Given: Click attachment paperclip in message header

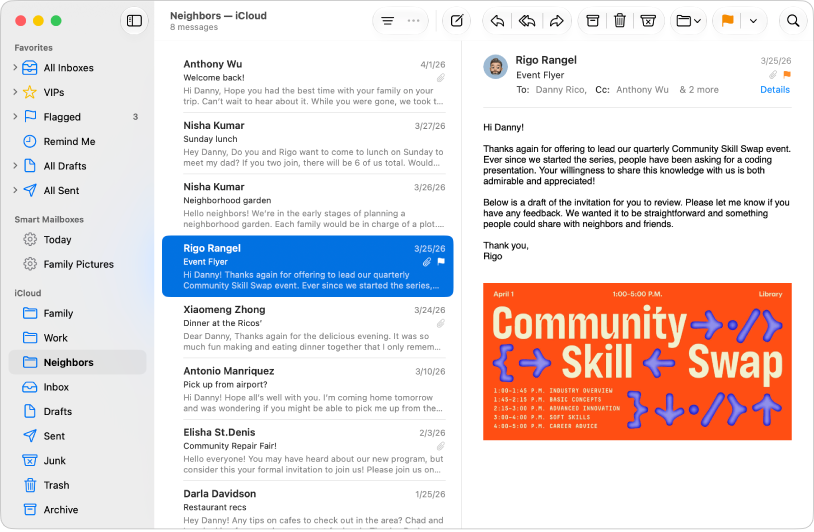Looking at the screenshot, I should (773, 74).
